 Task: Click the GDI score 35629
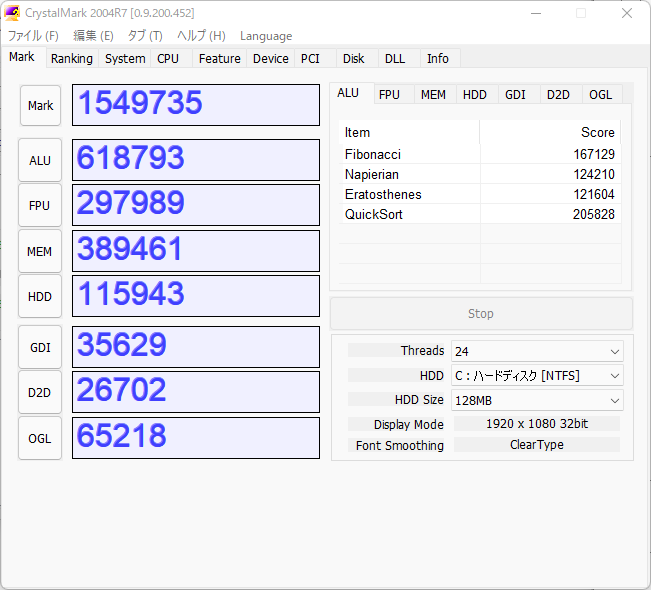point(196,347)
